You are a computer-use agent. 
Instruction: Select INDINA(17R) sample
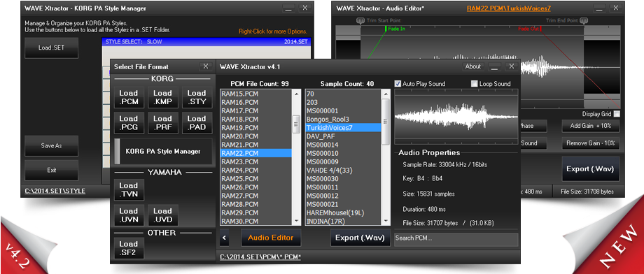(x=343, y=221)
